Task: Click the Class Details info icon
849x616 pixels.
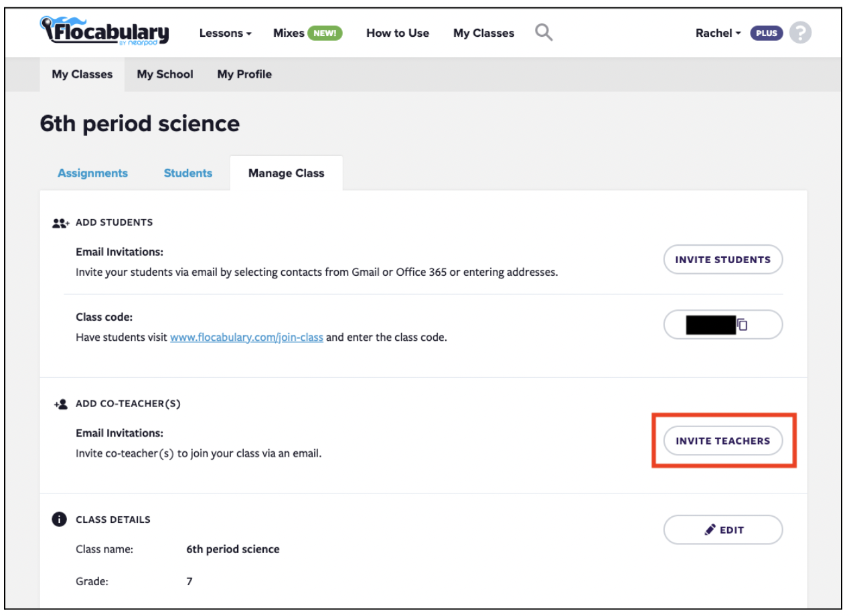Action: click(60, 520)
